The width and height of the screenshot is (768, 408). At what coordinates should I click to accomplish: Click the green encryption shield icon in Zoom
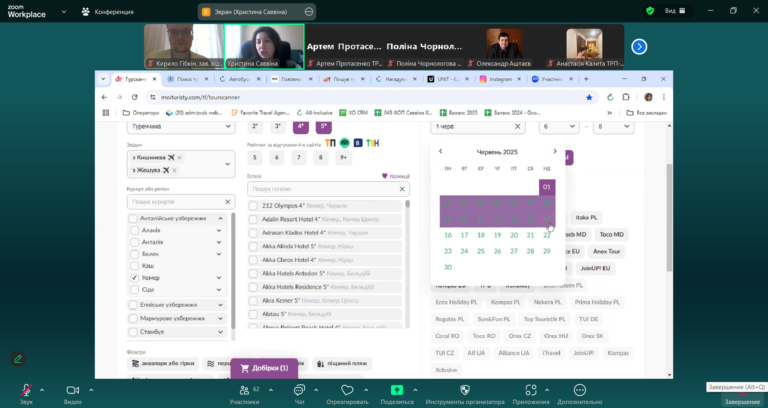pos(650,11)
